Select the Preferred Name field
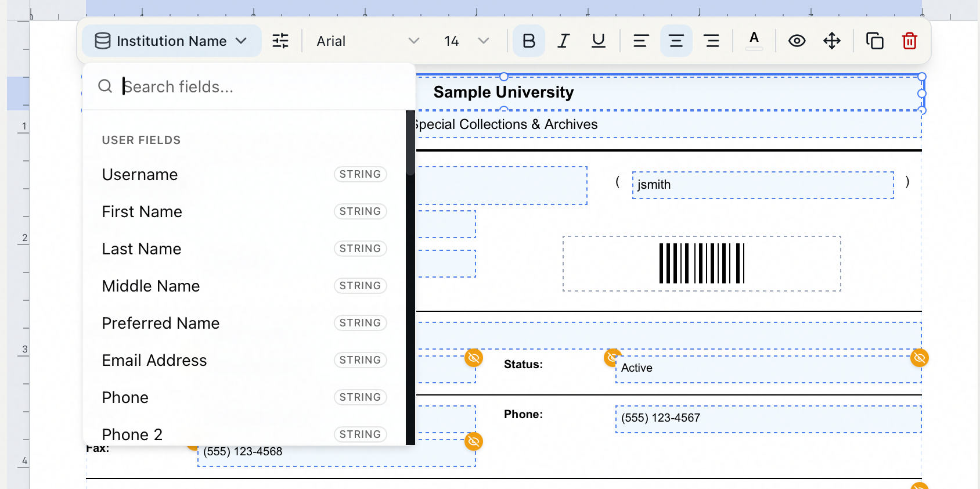The image size is (980, 489). click(244, 323)
